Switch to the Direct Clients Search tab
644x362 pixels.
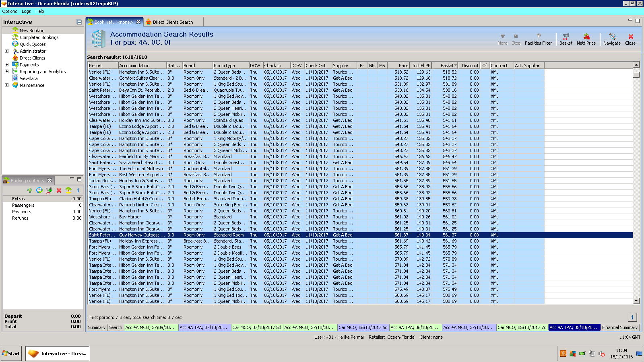click(x=172, y=22)
